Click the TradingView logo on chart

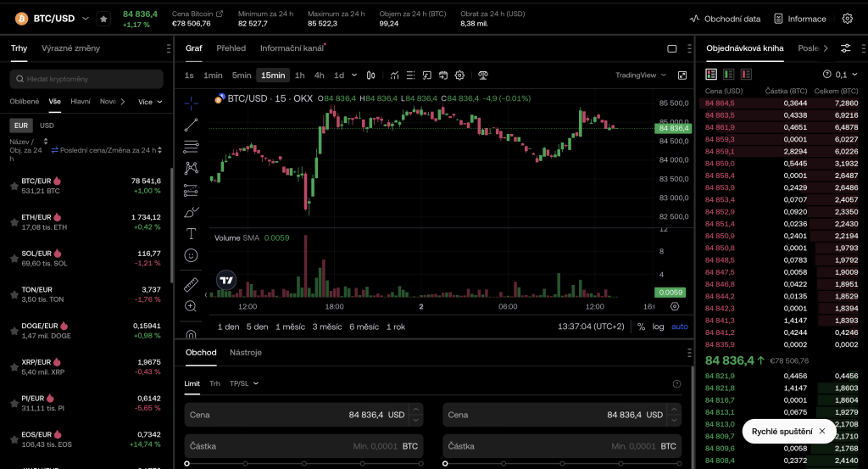(226, 280)
